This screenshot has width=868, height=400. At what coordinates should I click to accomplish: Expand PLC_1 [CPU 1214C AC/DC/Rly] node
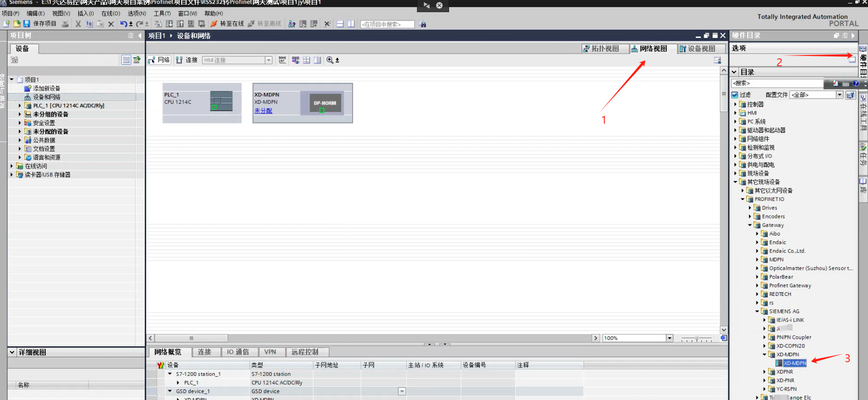[20, 106]
